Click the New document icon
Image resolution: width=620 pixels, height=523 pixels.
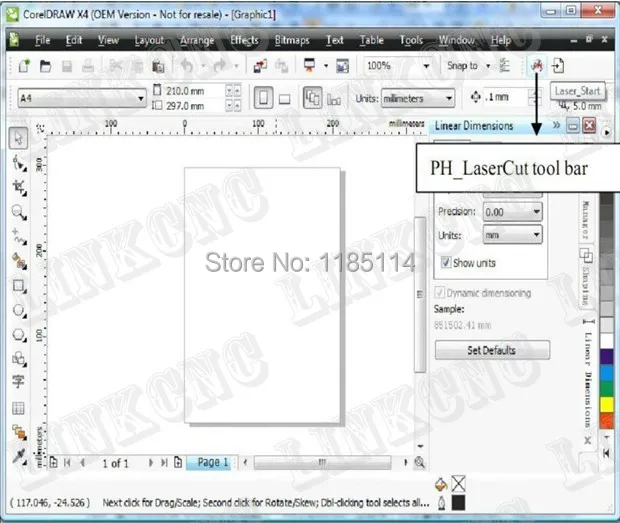[24, 66]
